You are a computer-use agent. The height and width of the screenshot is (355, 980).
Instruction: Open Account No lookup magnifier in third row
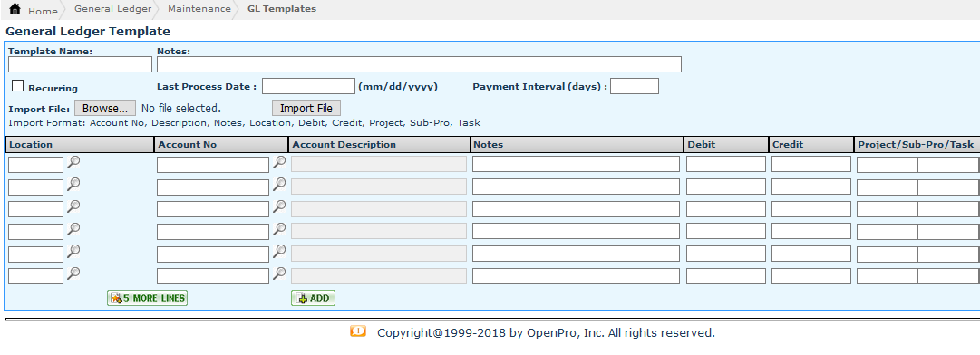279,207
